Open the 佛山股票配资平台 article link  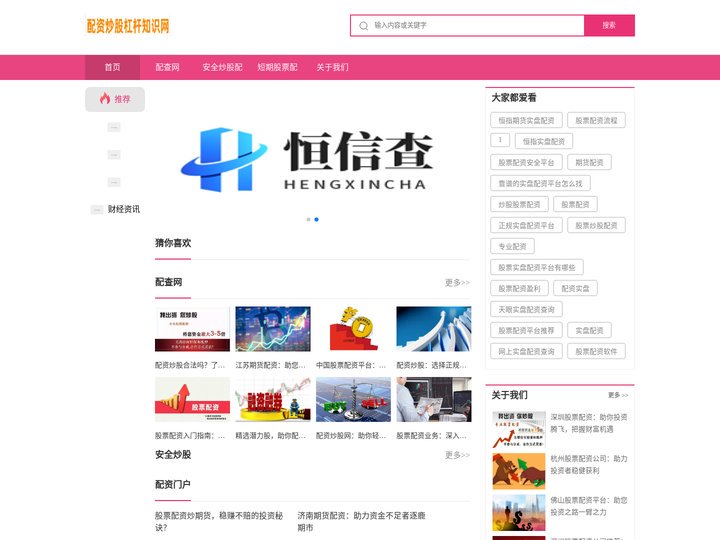(589, 506)
